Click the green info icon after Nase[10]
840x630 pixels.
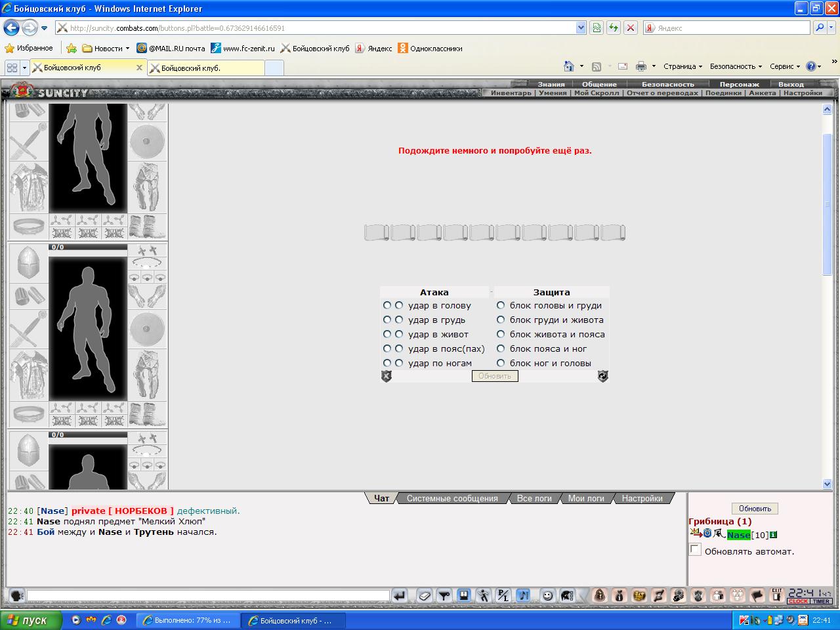(x=773, y=535)
